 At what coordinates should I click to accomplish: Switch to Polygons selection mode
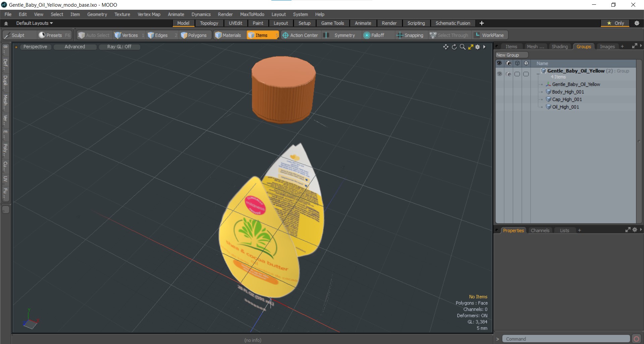pos(195,35)
